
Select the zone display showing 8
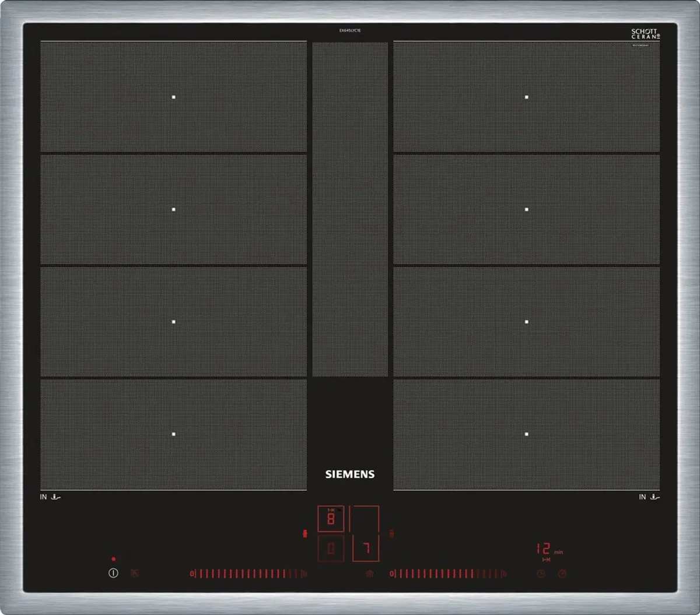(x=331, y=519)
